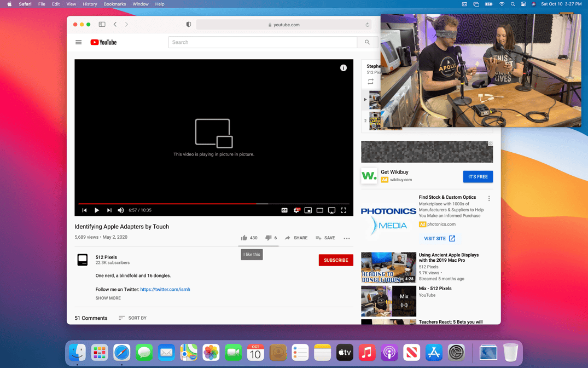Share this video

click(296, 238)
